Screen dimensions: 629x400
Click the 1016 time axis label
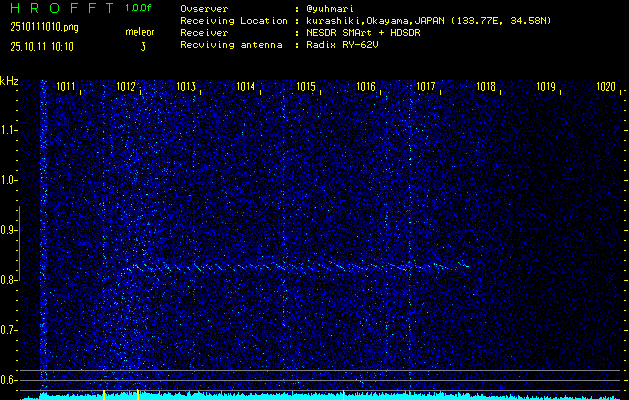(366, 86)
